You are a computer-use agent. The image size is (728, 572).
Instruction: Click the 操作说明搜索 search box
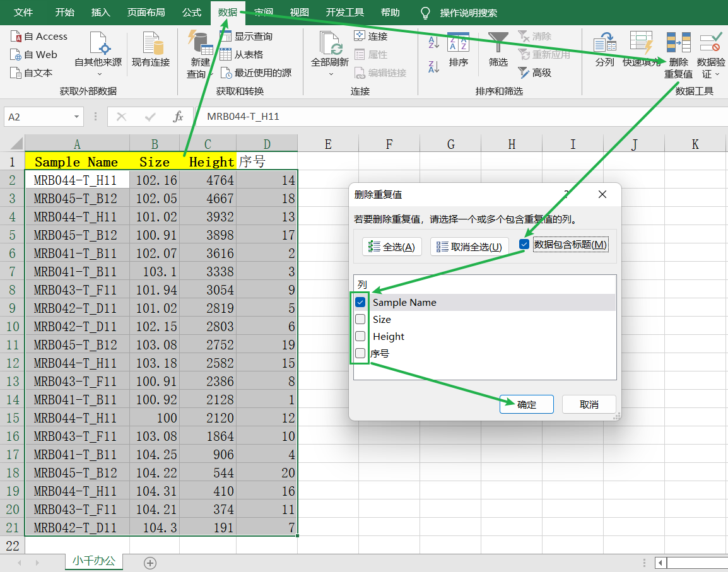(469, 13)
